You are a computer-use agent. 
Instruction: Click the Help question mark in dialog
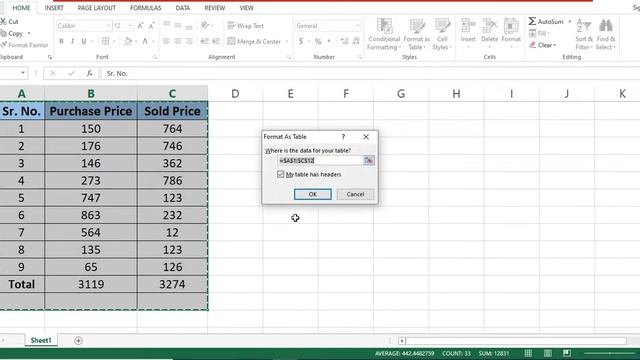coord(343,137)
